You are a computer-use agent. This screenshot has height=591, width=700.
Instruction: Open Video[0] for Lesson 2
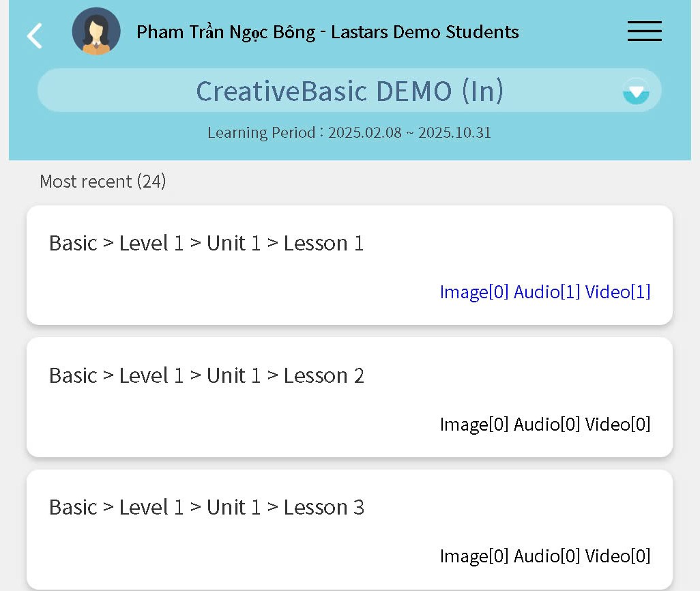tap(617, 424)
